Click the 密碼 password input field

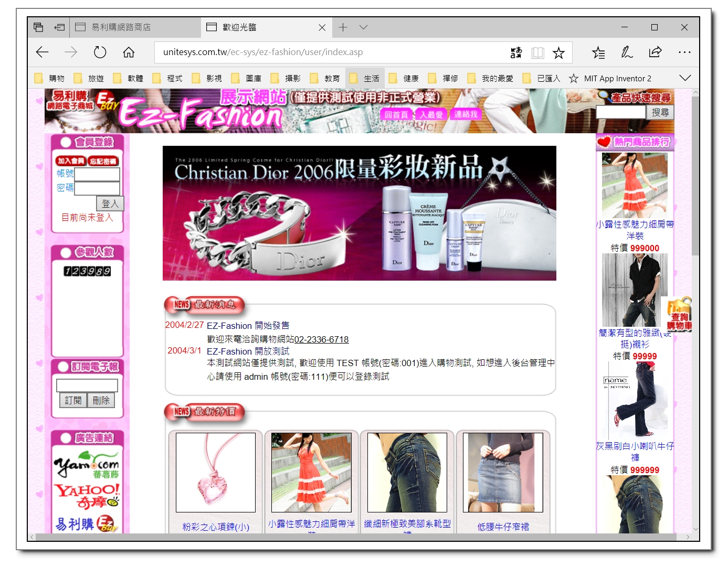coord(97,188)
